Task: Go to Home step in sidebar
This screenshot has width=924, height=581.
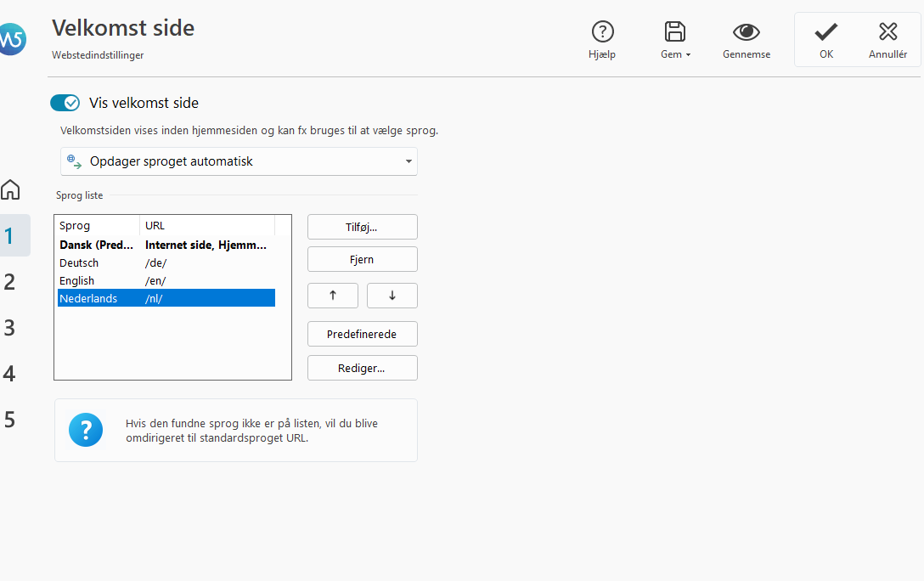Action: pos(10,189)
